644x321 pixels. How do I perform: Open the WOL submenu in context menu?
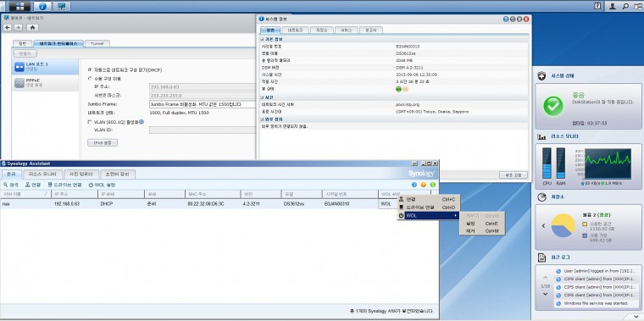coord(429,215)
